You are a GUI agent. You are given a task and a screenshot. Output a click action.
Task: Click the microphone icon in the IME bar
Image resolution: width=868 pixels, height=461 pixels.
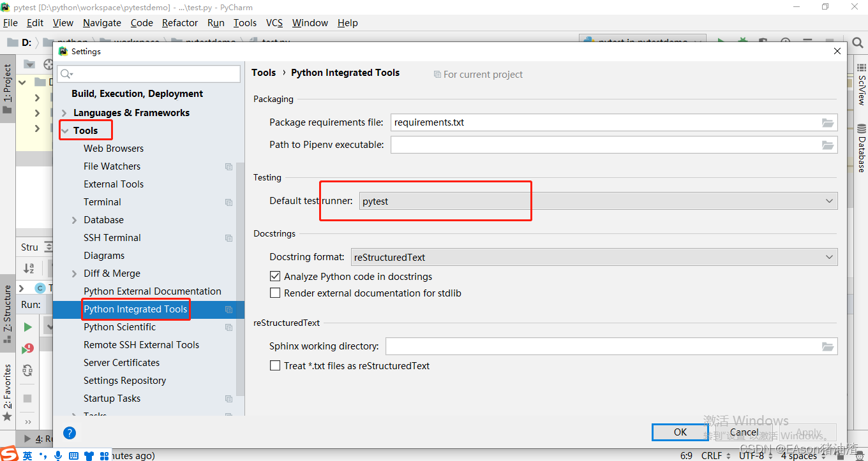point(58,455)
